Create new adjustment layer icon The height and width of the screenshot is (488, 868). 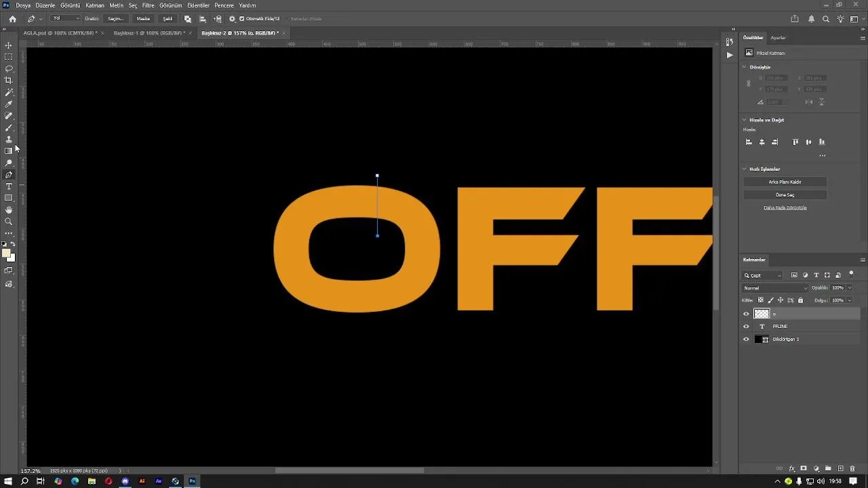point(816,468)
